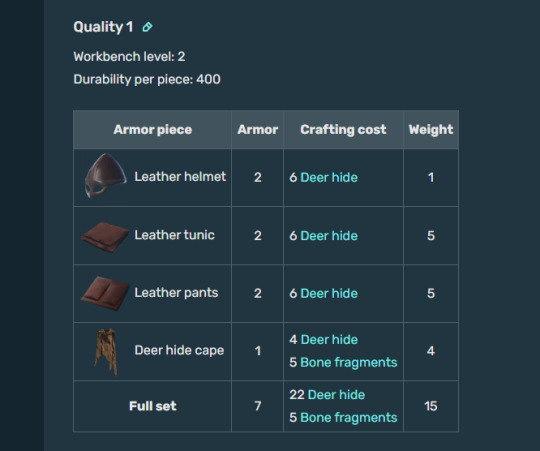Open Deer hide link in Leather helmet row
This screenshot has height=451, width=540.
click(x=329, y=178)
